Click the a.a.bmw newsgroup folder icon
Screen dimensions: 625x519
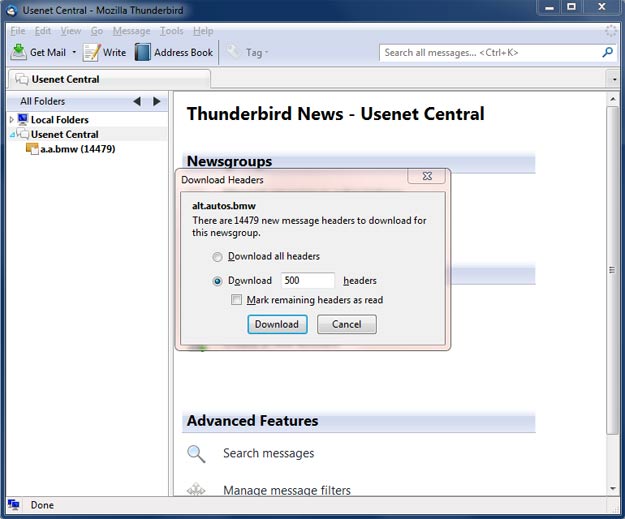[x=32, y=149]
